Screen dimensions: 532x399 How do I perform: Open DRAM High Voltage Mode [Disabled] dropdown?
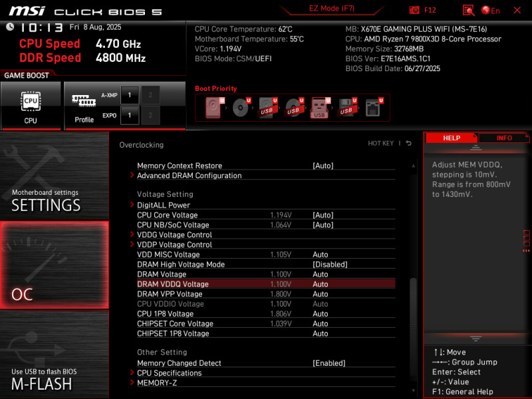tap(330, 264)
